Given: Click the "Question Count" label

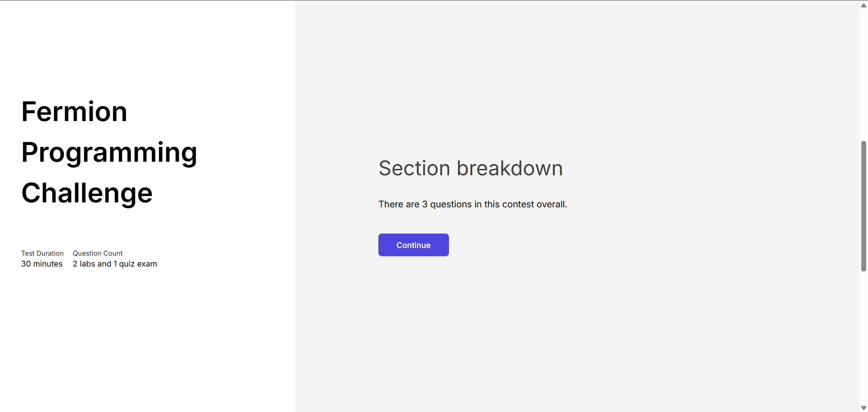Looking at the screenshot, I should click(98, 253).
